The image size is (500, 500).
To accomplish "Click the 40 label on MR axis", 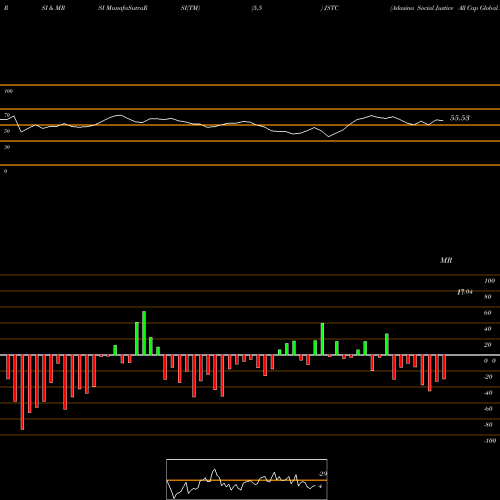I will (x=488, y=329).
